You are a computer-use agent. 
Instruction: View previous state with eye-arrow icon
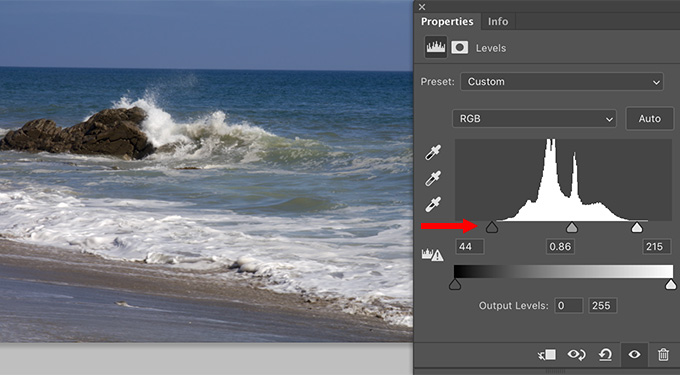point(576,355)
